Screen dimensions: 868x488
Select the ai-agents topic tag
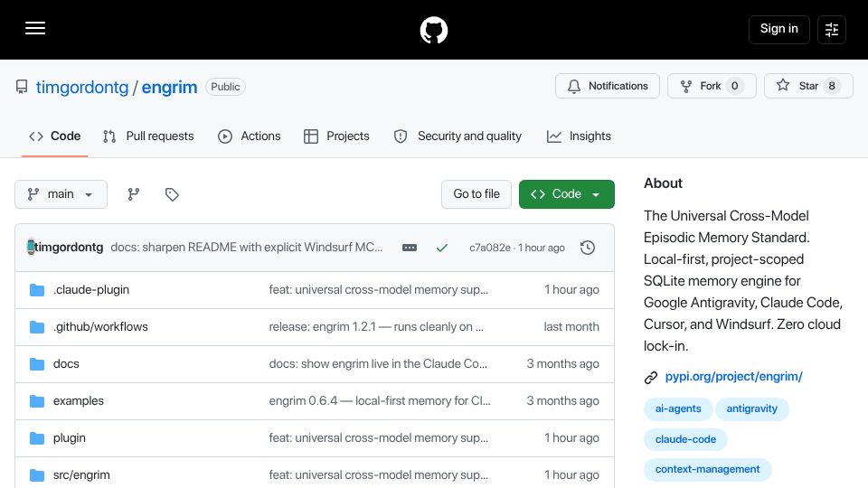pyautogui.click(x=678, y=408)
